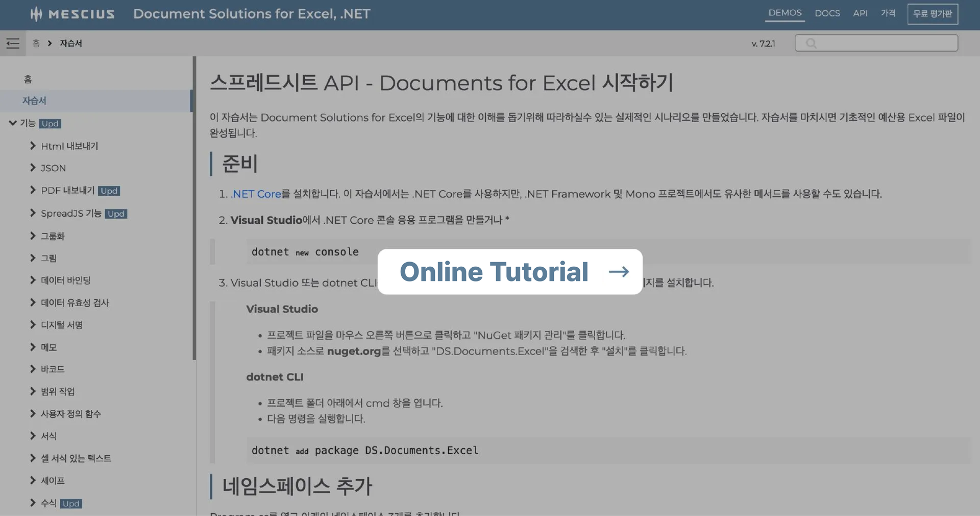The image size is (980, 516).
Task: Open 세이프 sidebar item
Action: 53,480
